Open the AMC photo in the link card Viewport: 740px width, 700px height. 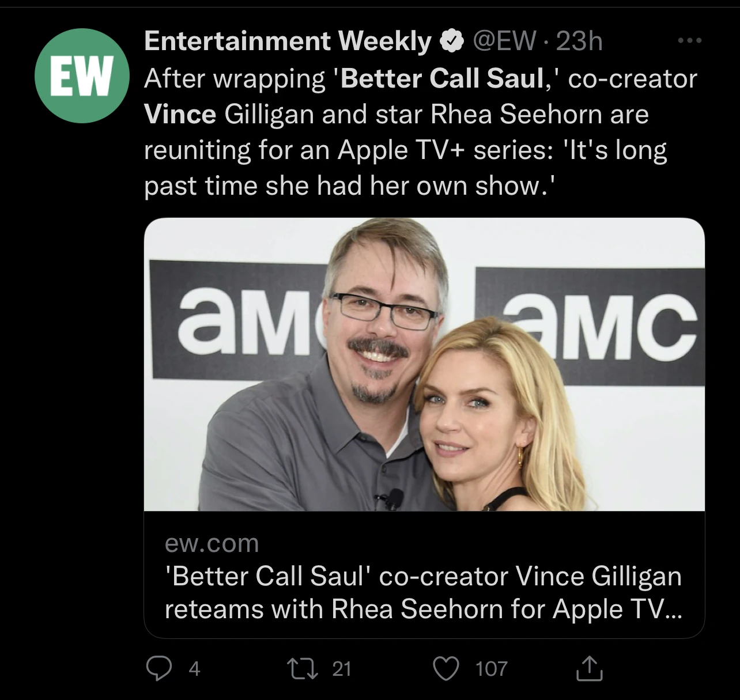point(424,364)
